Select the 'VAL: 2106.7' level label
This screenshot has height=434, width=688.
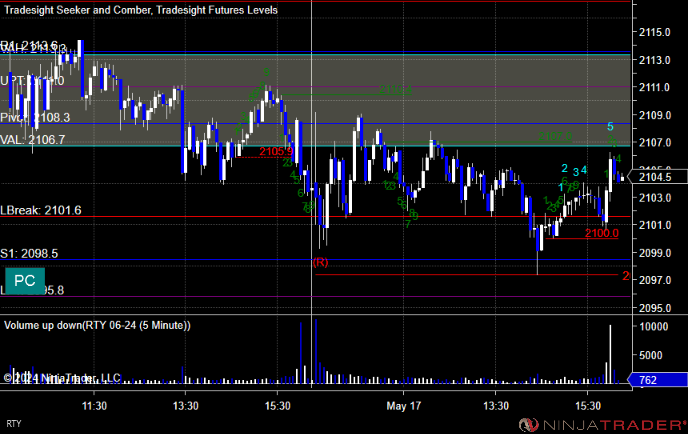coord(32,140)
